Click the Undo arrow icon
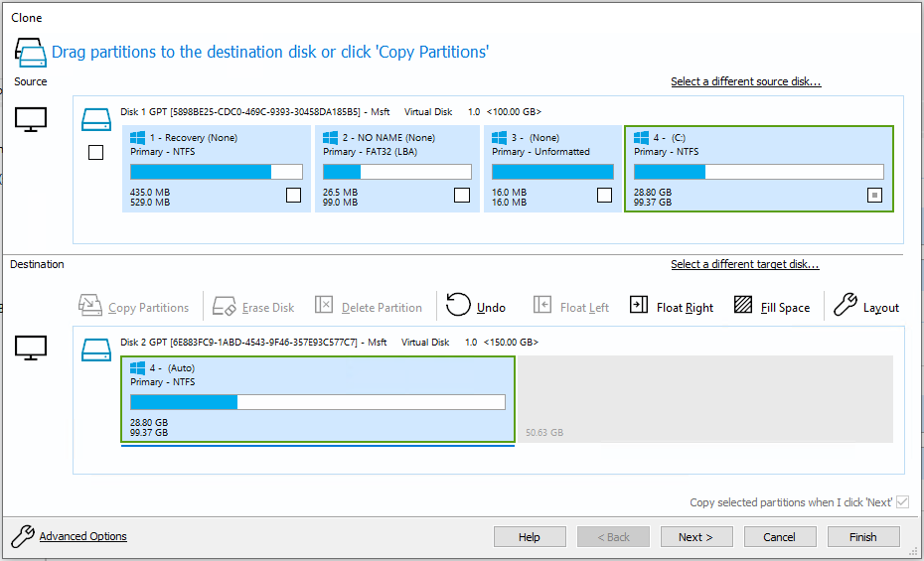The height and width of the screenshot is (561, 924). 458,305
